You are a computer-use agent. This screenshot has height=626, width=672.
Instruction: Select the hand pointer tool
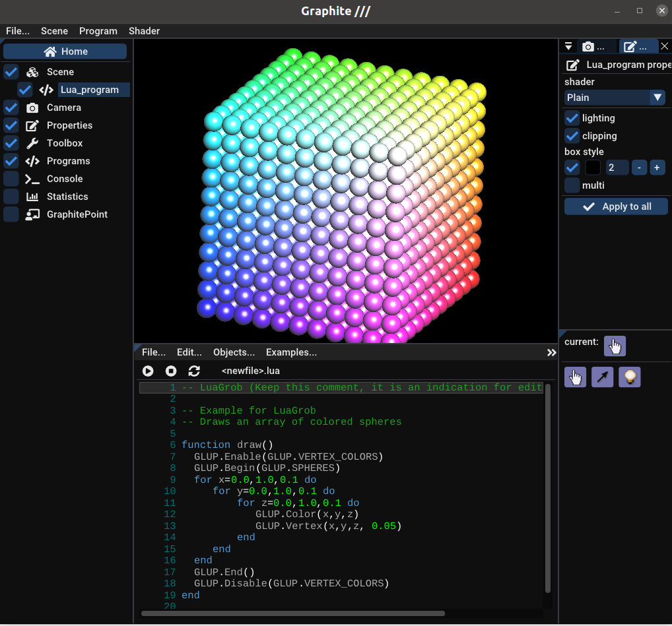[575, 377]
